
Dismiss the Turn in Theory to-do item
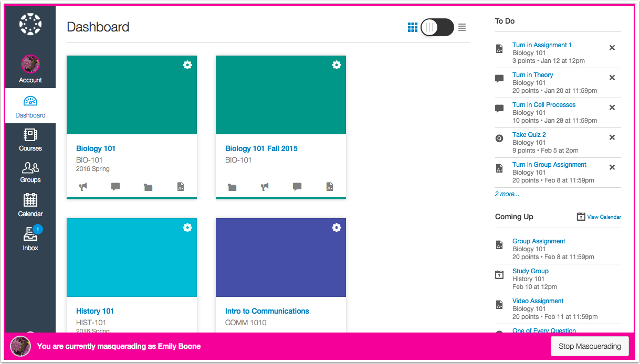click(x=612, y=78)
